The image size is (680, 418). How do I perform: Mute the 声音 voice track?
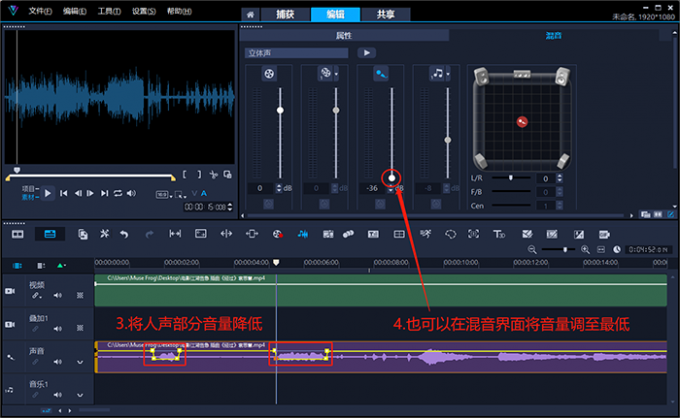coord(57,362)
